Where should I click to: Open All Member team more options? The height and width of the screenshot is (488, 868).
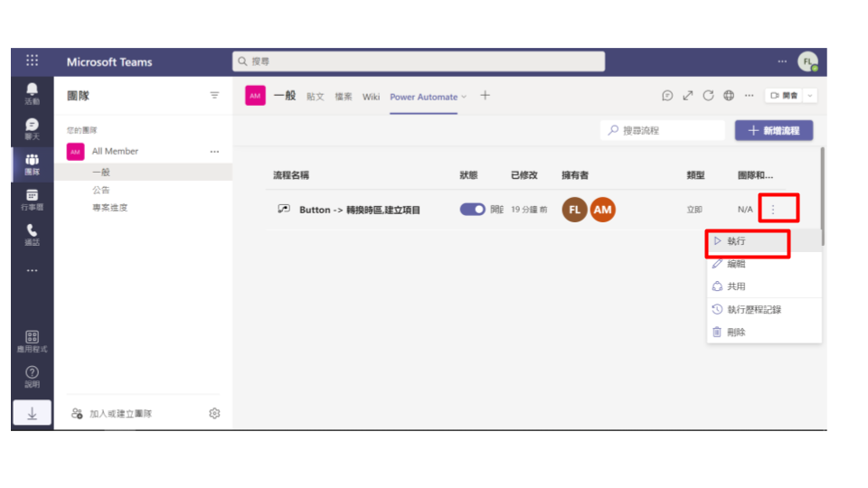tap(214, 151)
